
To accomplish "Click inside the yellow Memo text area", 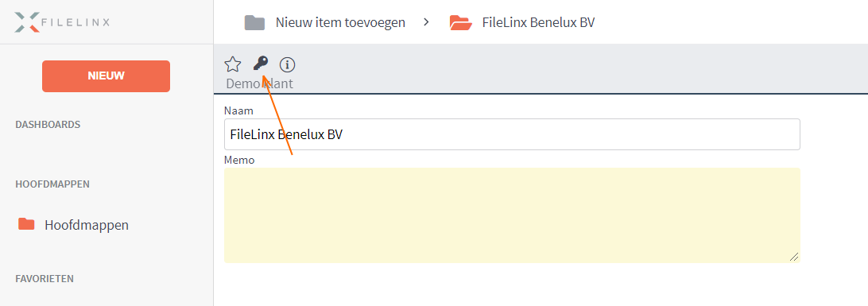I will (x=512, y=215).
